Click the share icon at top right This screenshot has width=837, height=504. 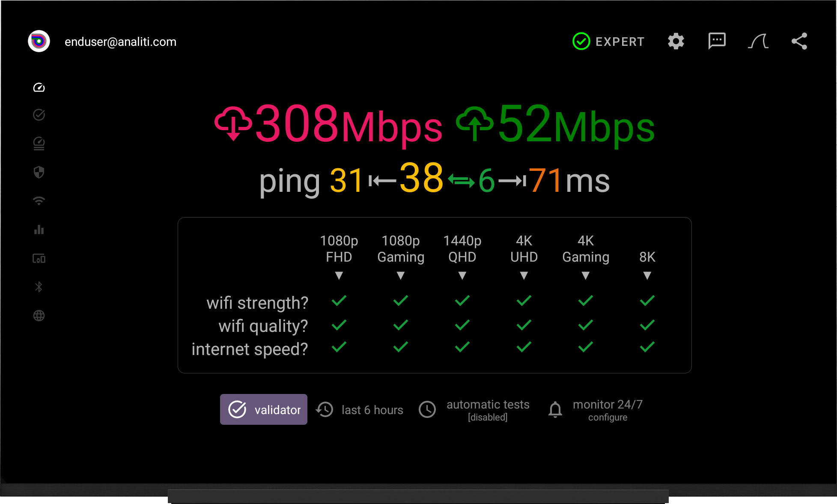(x=799, y=42)
